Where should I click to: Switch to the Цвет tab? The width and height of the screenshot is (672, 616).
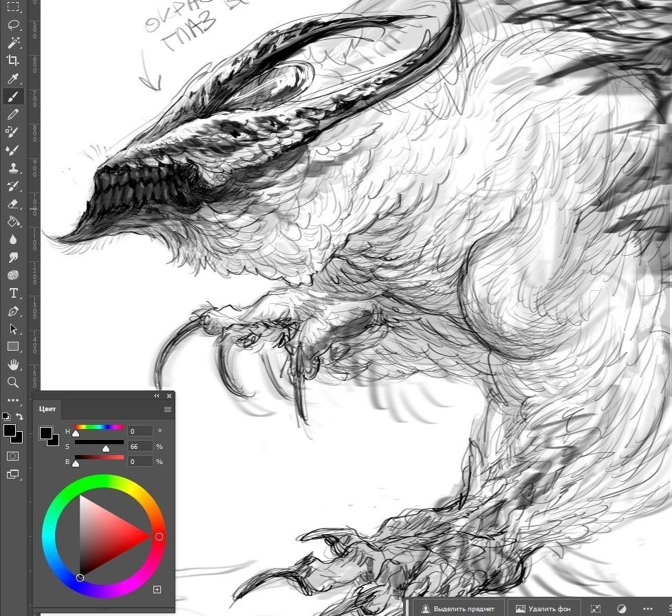47,409
